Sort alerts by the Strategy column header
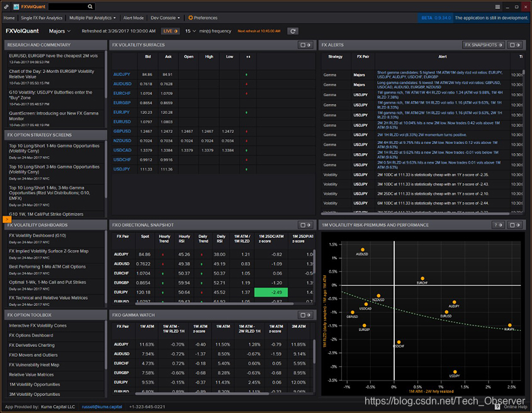 click(335, 57)
